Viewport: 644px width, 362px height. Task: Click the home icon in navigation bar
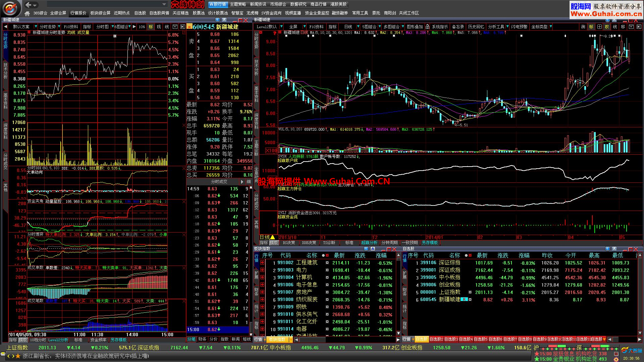tap(27, 13)
